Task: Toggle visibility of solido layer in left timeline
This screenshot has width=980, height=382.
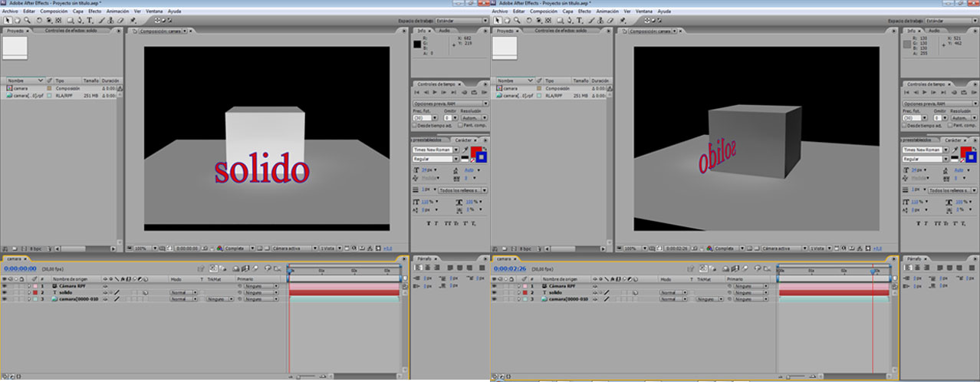Action: 4,292
